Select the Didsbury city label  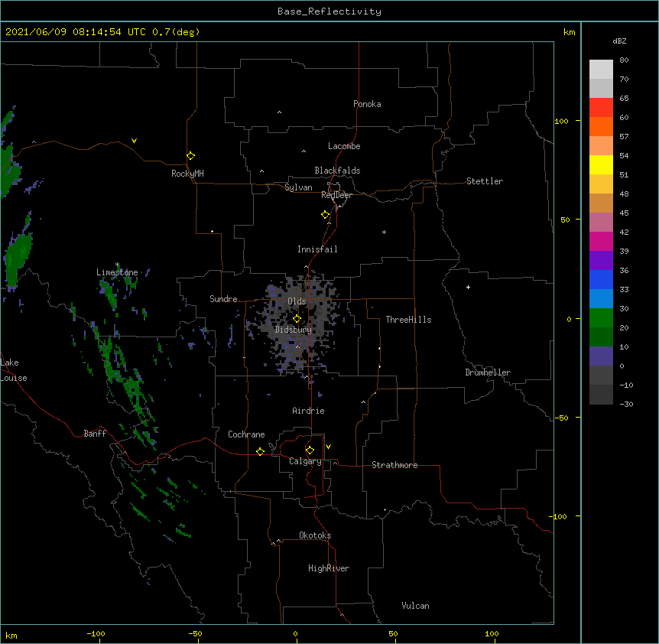tap(294, 330)
